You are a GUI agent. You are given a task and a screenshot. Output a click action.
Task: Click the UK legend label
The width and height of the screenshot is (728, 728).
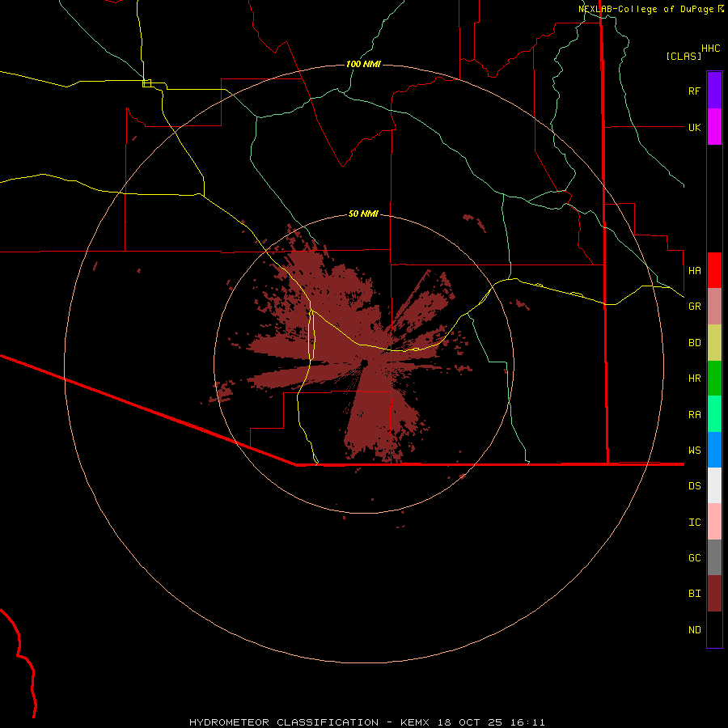694,127
